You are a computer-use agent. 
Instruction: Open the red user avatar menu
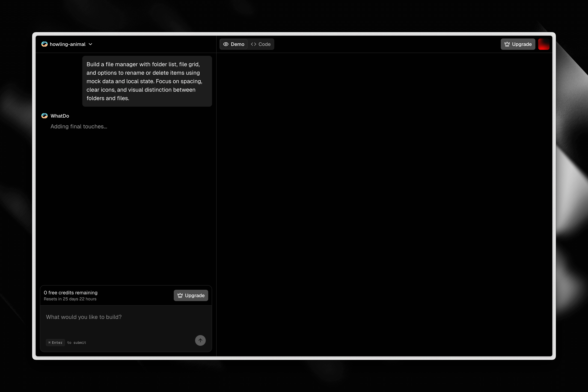[x=544, y=44]
